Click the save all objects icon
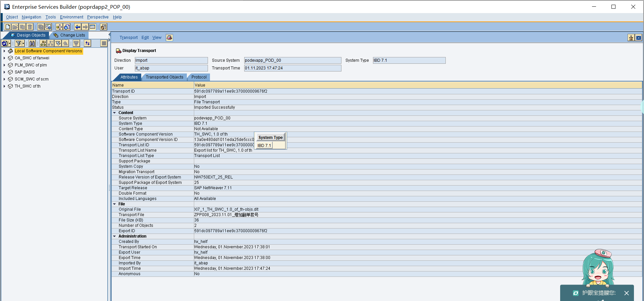The width and height of the screenshot is (644, 301). (41, 27)
